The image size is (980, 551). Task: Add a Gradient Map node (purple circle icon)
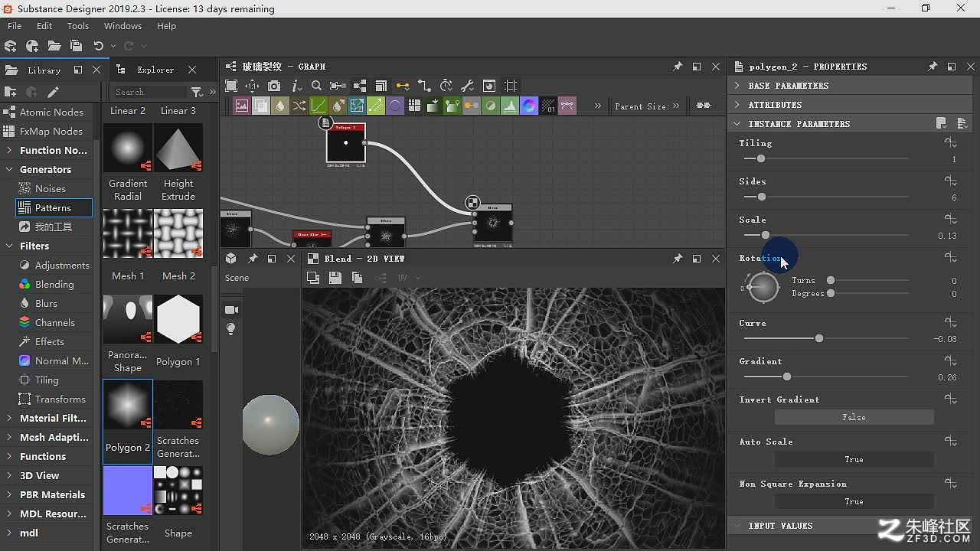[395, 106]
